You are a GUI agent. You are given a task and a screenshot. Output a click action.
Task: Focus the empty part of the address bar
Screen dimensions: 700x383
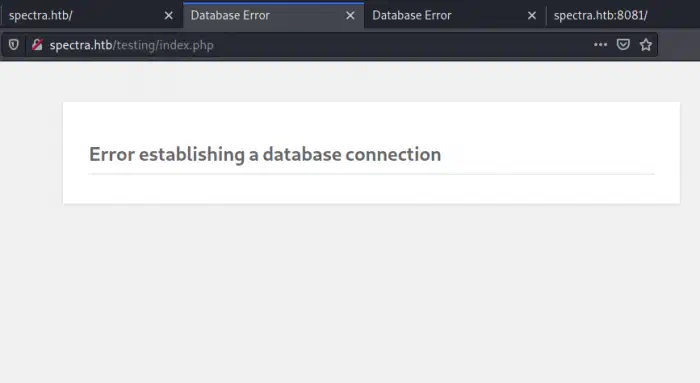402,45
